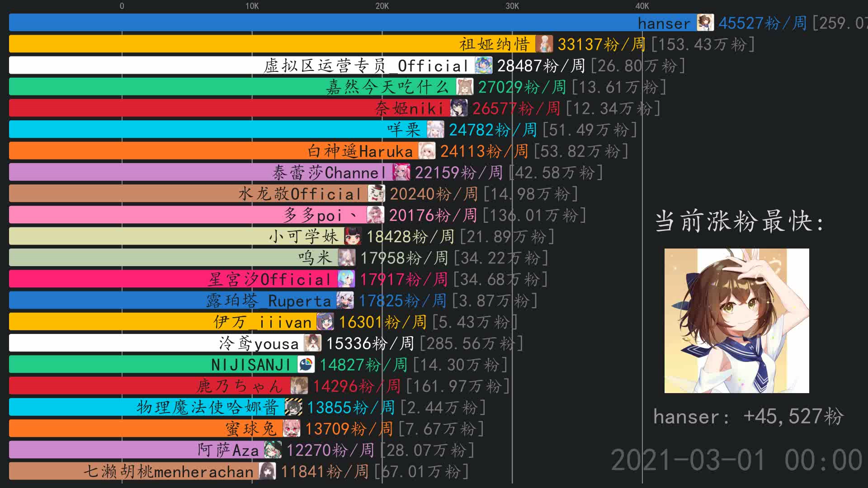Click the 40K axis label
Image resolution: width=868 pixels, height=488 pixels.
coord(642,6)
